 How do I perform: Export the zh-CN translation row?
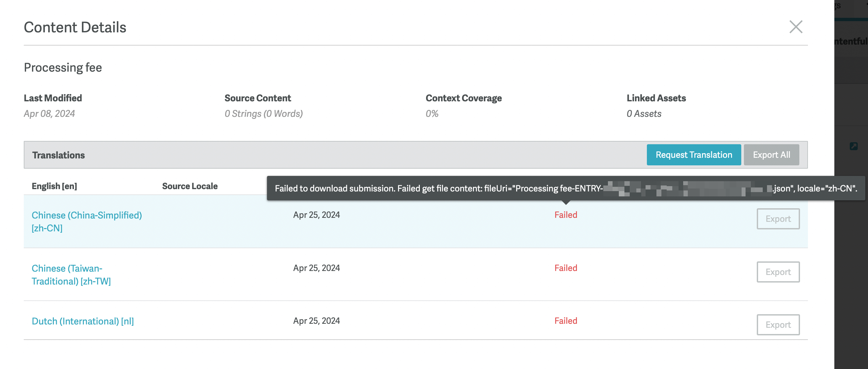[x=778, y=219]
